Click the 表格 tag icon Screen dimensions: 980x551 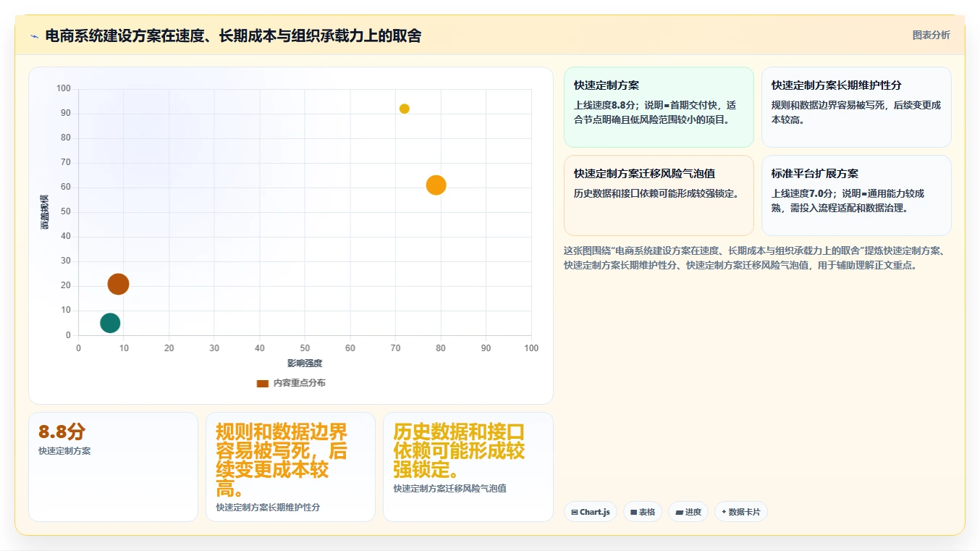tap(633, 512)
